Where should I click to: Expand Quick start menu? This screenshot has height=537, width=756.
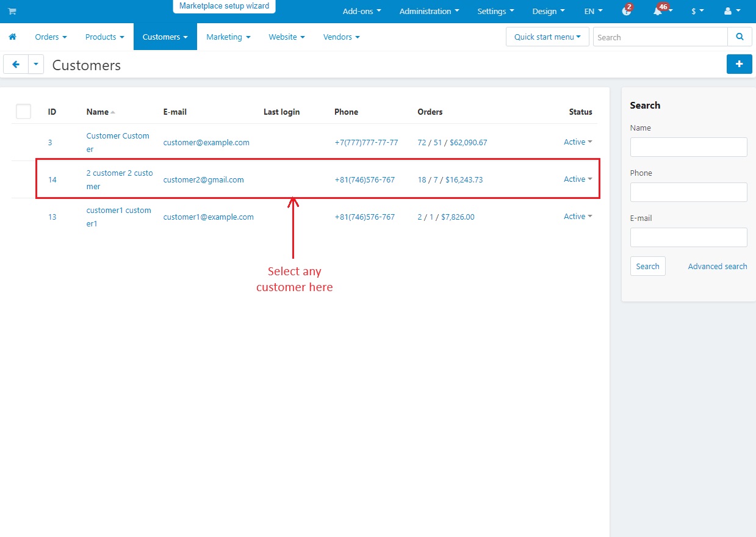point(547,37)
